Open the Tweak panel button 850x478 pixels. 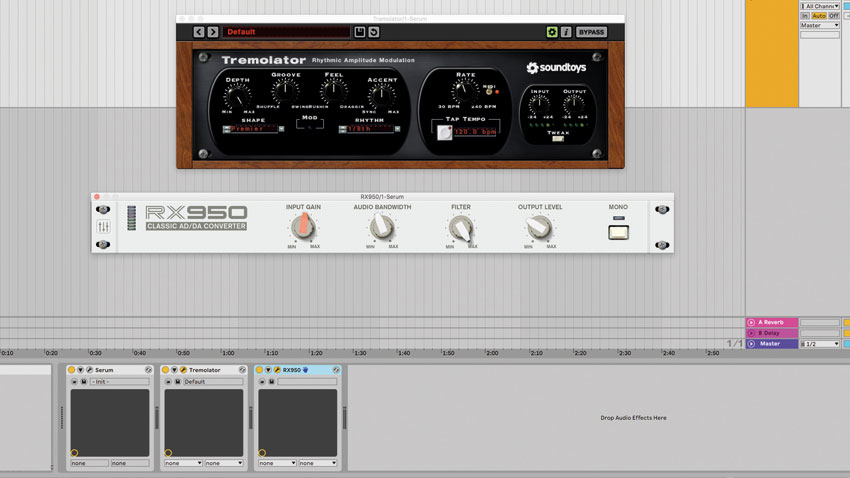558,139
